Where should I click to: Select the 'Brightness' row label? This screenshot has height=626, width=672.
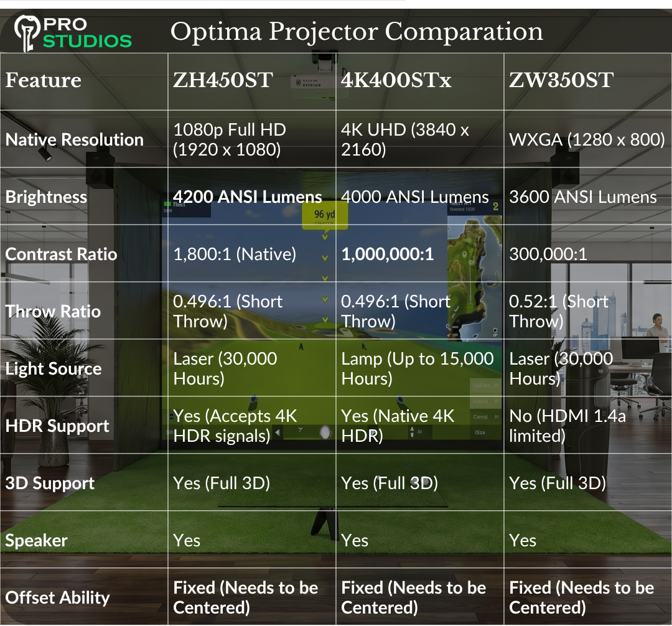coord(46,197)
